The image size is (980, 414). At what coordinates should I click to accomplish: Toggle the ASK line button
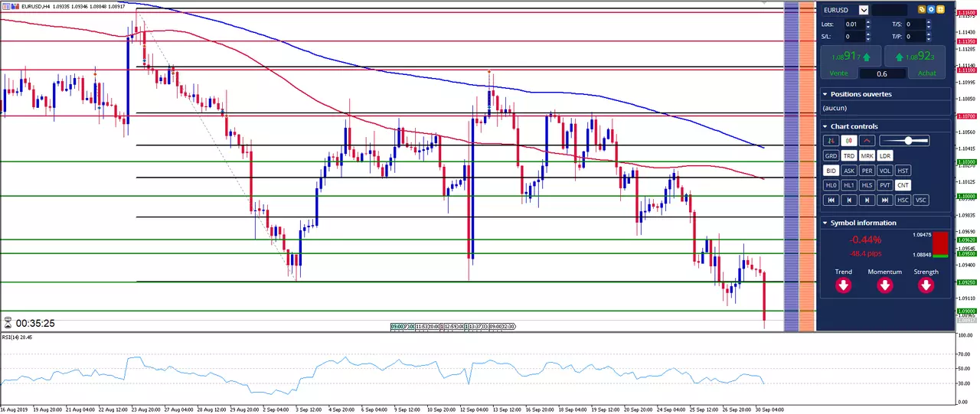(849, 171)
